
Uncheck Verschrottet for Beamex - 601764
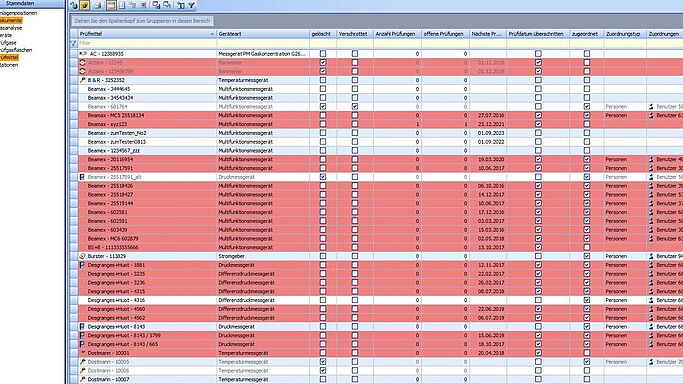pyautogui.click(x=355, y=106)
